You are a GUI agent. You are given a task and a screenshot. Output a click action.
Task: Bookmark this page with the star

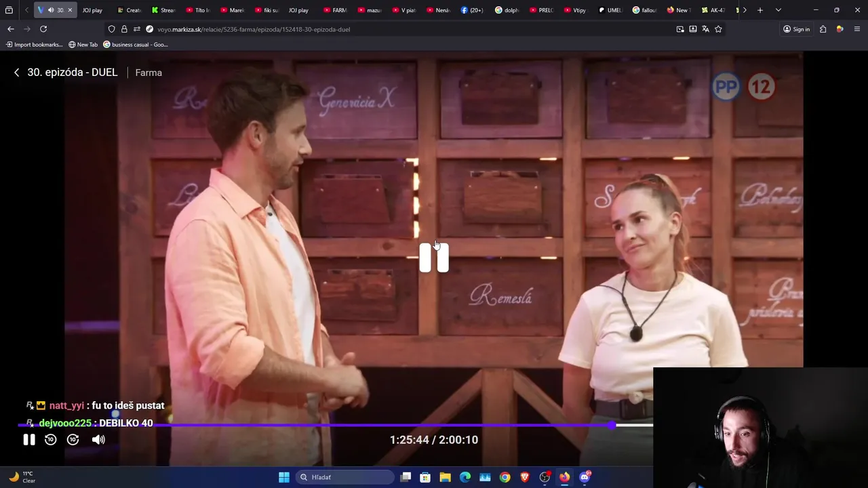click(x=718, y=29)
